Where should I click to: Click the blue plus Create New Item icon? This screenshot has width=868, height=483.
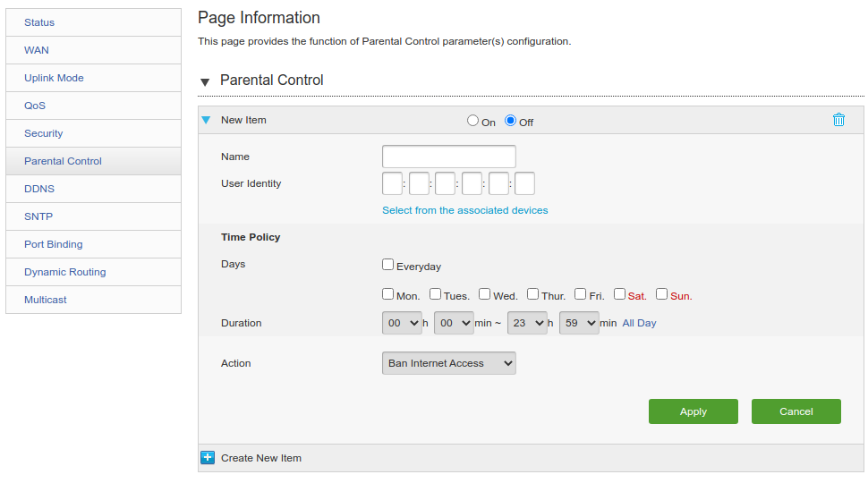[208, 458]
